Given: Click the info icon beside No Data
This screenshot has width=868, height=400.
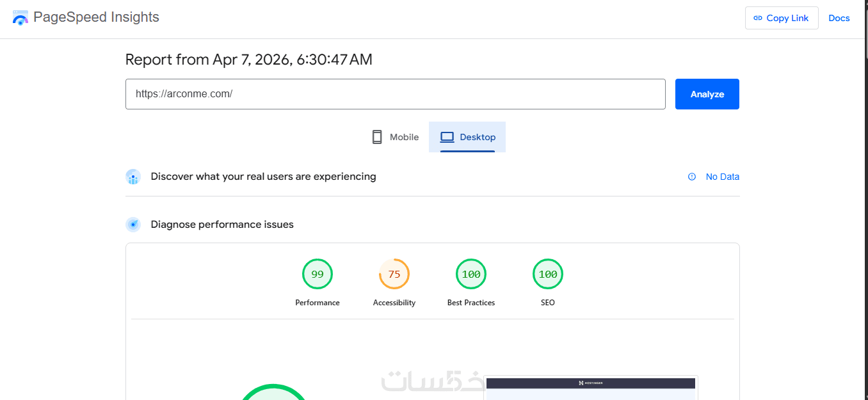Looking at the screenshot, I should click(x=692, y=177).
